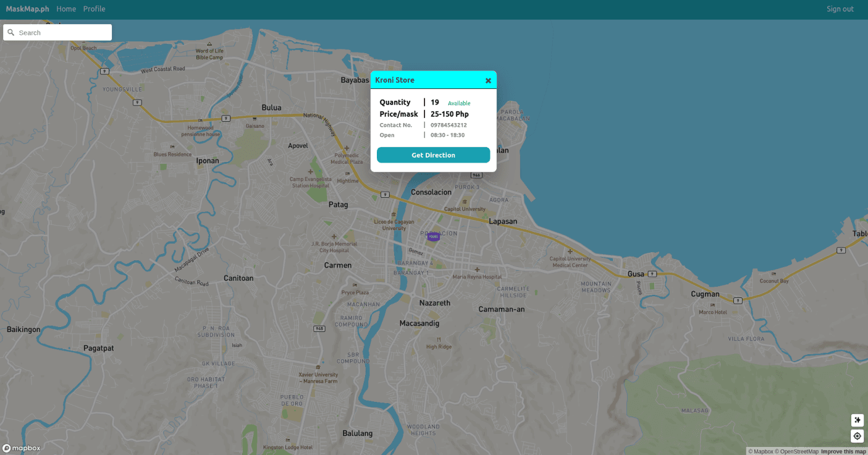The width and height of the screenshot is (868, 455).
Task: Click the contact number 09784543212
Action: (x=449, y=124)
